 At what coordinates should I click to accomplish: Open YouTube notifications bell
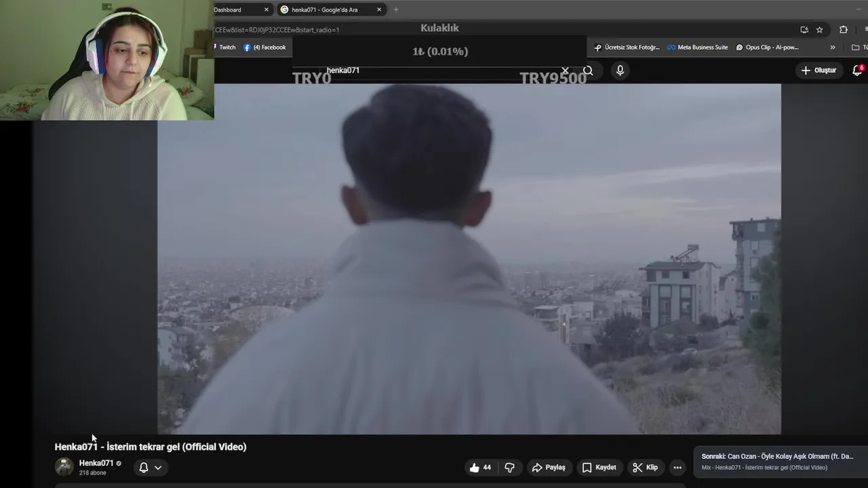coord(857,70)
